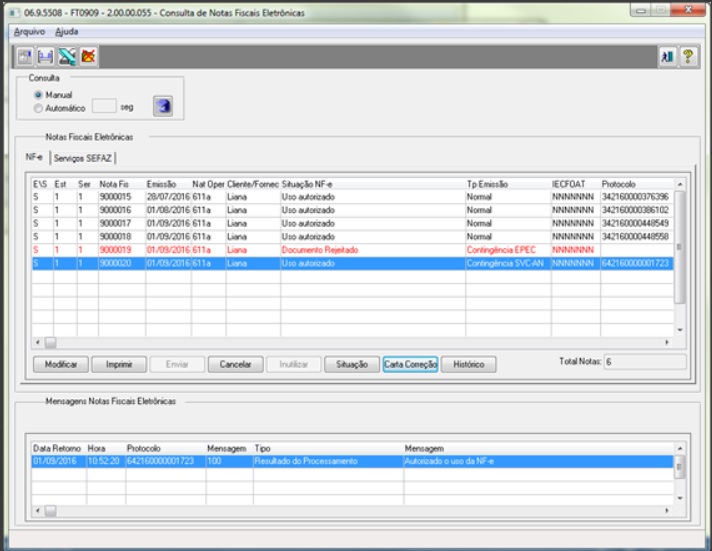Click NF-e grid vertical scrollbar up arrow
712x551 pixels.
[x=680, y=184]
